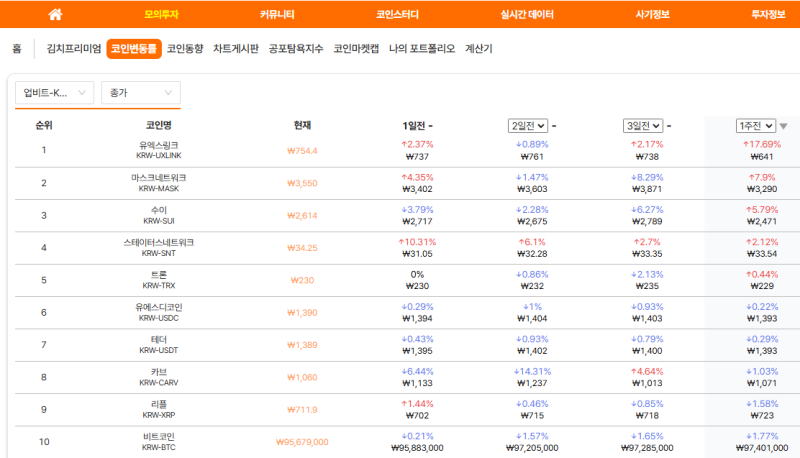The width and height of the screenshot is (800, 458).
Task: Open the 코인스터디 menu
Action: coord(397,14)
